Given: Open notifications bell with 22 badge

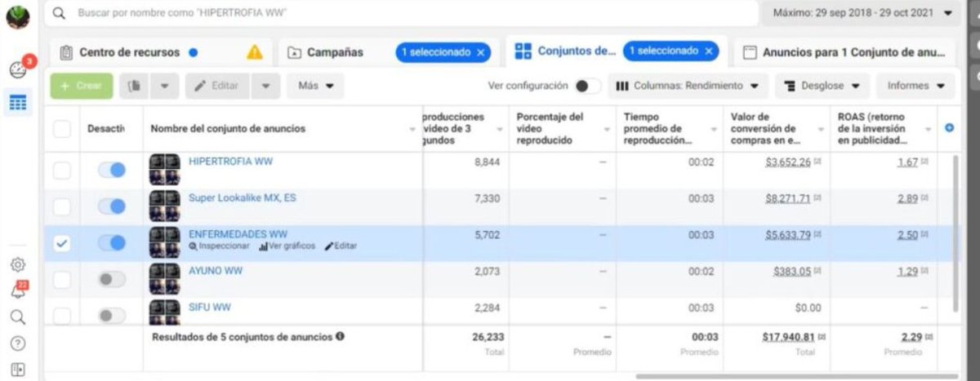Looking at the screenshot, I should pyautogui.click(x=18, y=291).
